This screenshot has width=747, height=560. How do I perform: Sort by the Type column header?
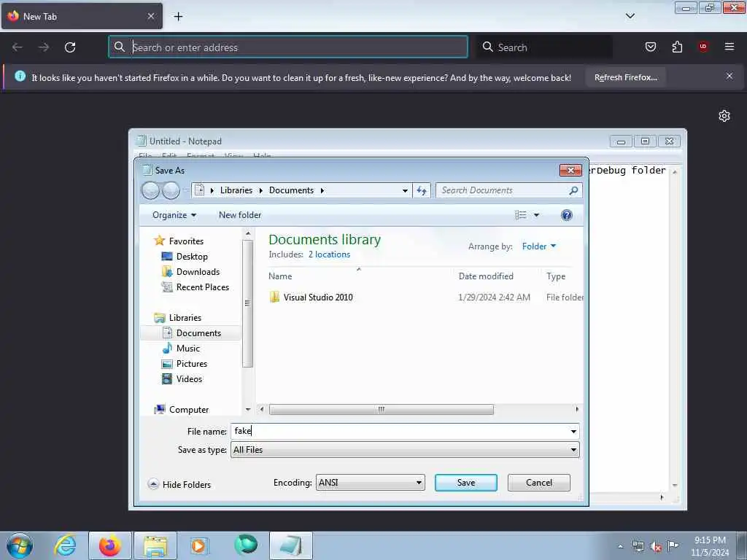(x=556, y=276)
